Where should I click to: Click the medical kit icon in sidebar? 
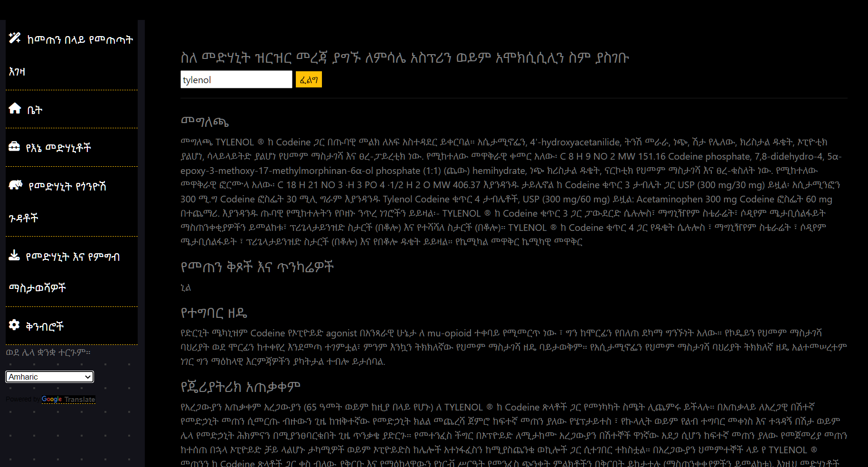14,146
